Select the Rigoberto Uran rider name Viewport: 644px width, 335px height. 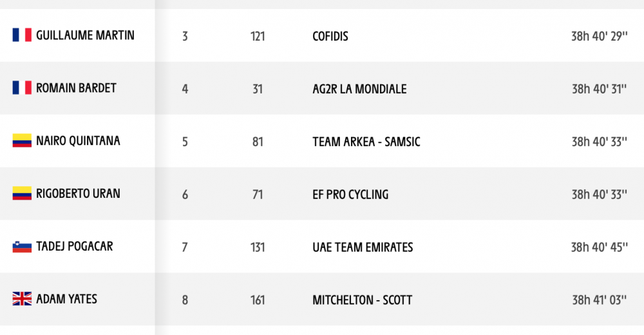pyautogui.click(x=78, y=194)
